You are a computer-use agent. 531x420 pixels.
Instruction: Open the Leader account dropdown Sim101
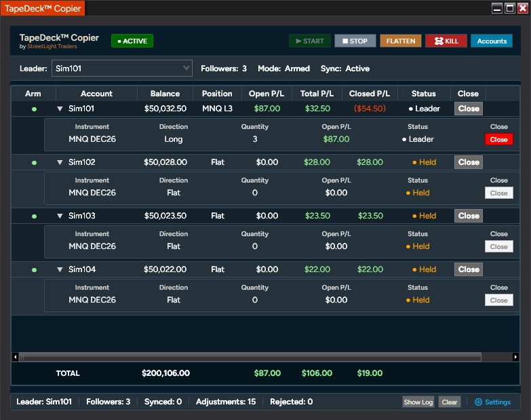(x=122, y=69)
